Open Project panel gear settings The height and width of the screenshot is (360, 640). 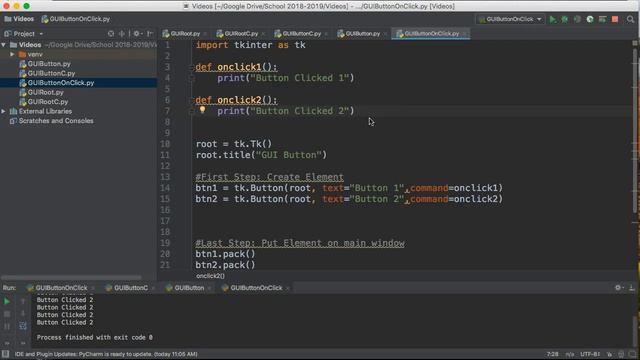tap(137, 33)
